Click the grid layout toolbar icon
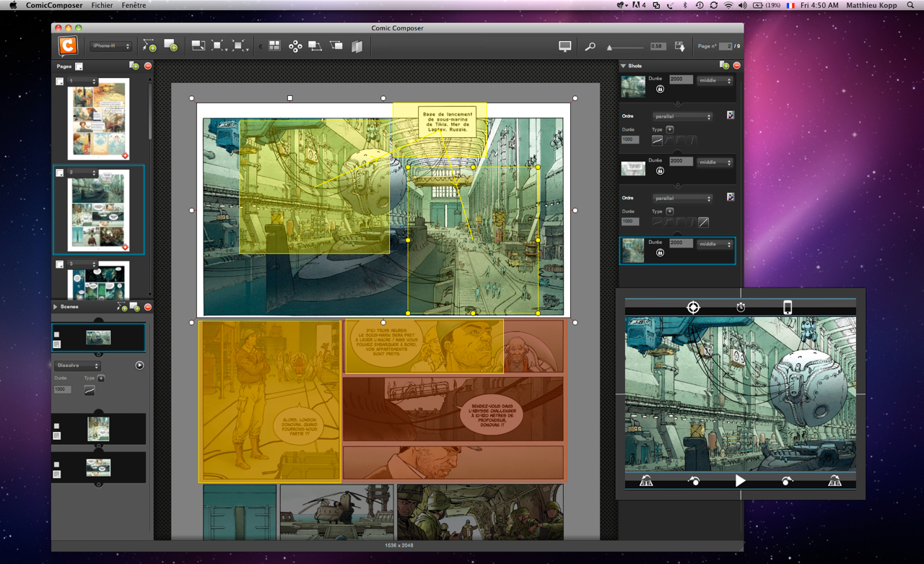The width and height of the screenshot is (924, 564). coord(274,45)
